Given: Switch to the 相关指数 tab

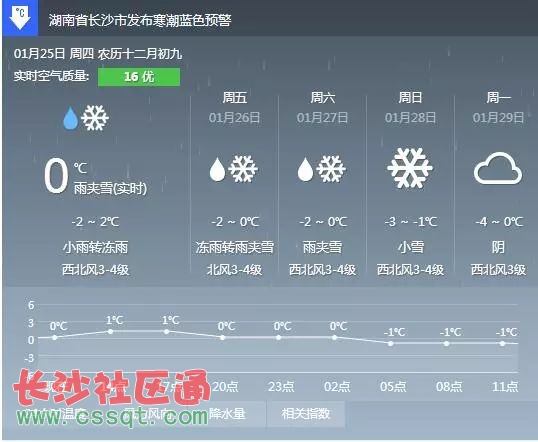Looking at the screenshot, I should click(x=306, y=414).
